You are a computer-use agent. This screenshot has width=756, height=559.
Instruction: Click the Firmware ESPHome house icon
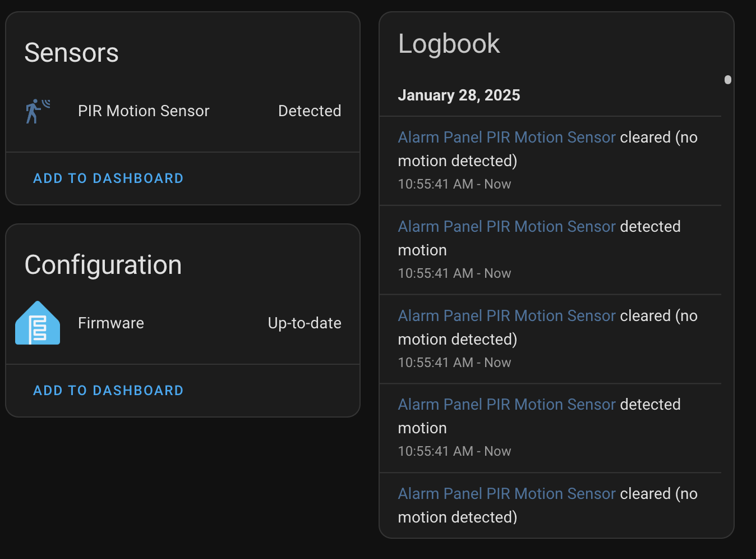(38, 323)
